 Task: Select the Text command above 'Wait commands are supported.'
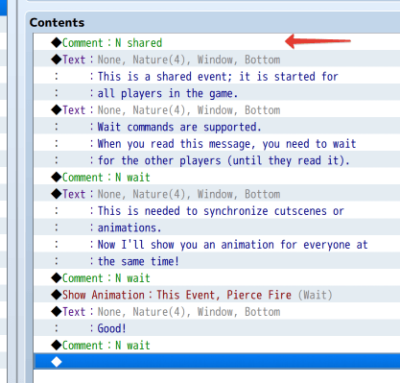[x=217, y=110]
